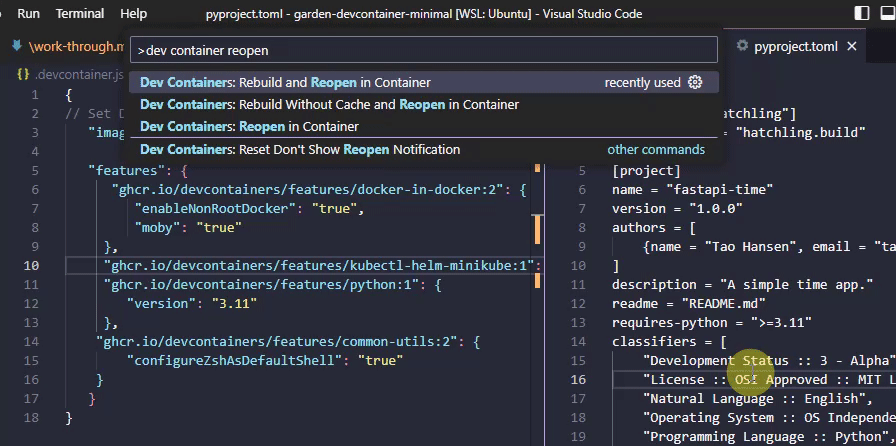The height and width of the screenshot is (446, 896).
Task: Click the "version": "3.11" line
Action: click(191, 304)
